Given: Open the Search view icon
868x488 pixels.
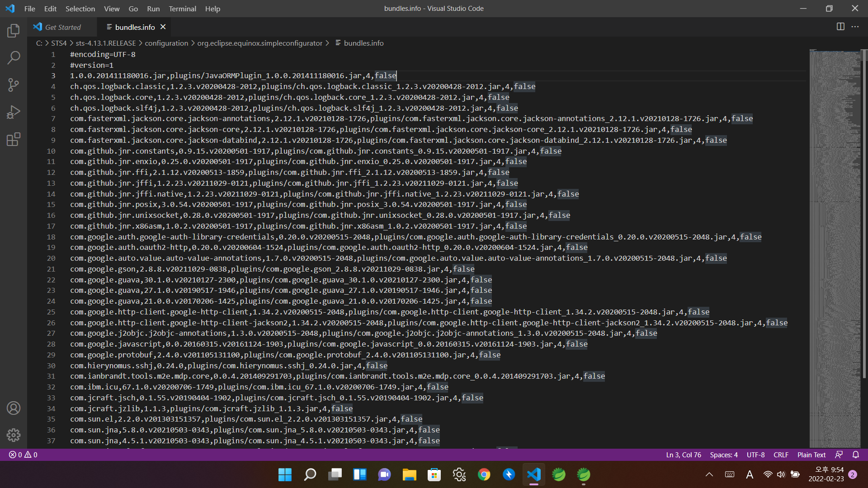Looking at the screenshot, I should tap(14, 57).
